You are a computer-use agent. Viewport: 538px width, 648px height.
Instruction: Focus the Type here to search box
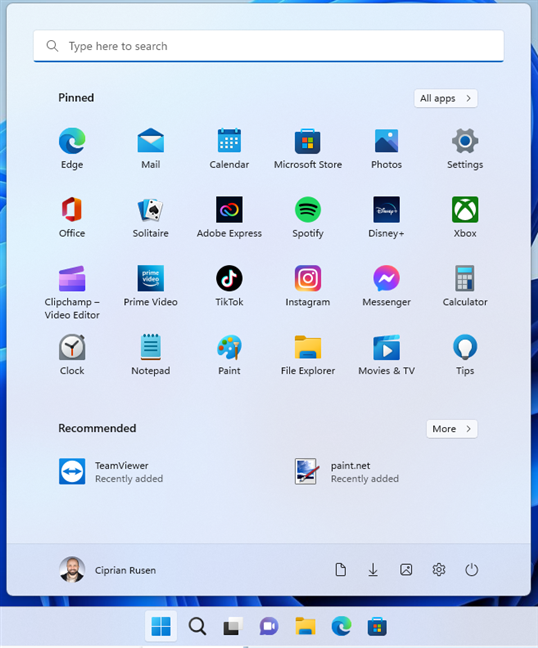269,46
